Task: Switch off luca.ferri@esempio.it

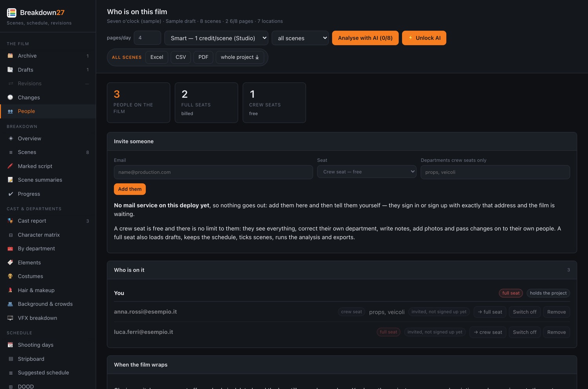Action: pyautogui.click(x=524, y=332)
